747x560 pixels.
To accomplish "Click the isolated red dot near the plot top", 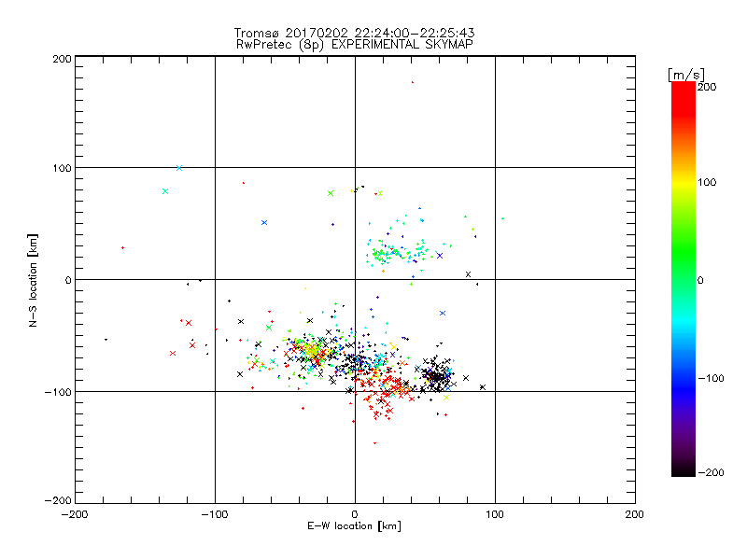I will (412, 82).
